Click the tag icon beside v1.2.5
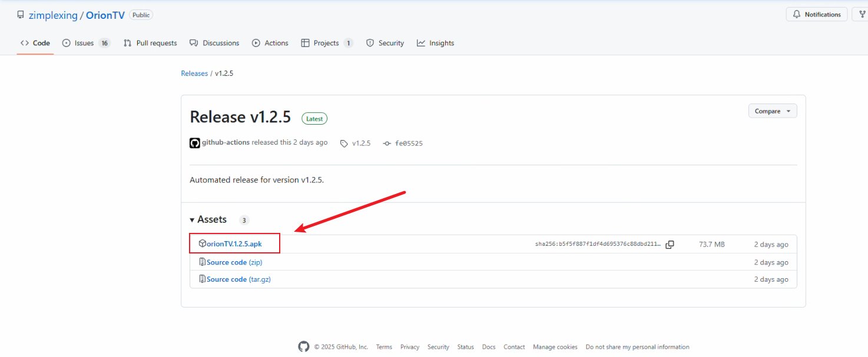Viewport: 868px width, 357px height. click(344, 144)
